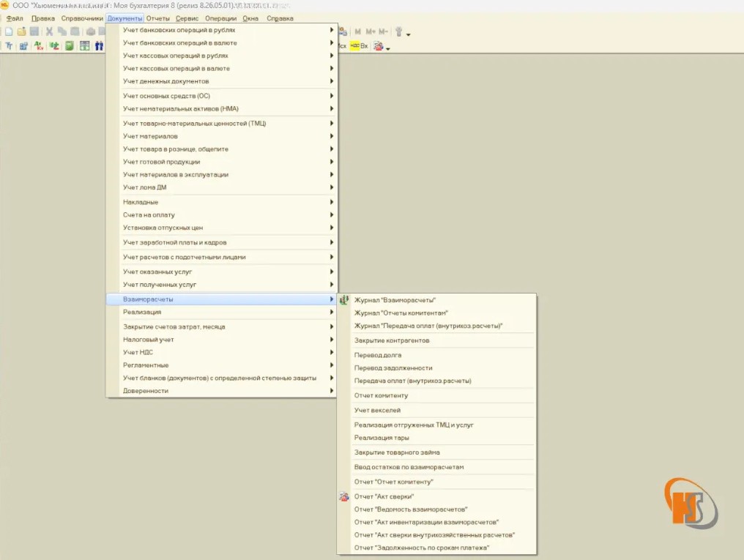Click the M memory toolbar button
Viewport: 744px width, 560px height.
(358, 31)
